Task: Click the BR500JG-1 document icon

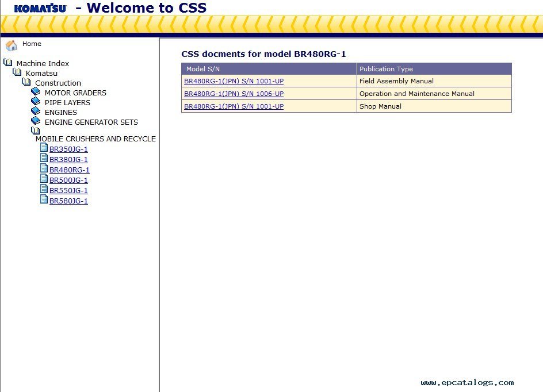Action: click(44, 179)
